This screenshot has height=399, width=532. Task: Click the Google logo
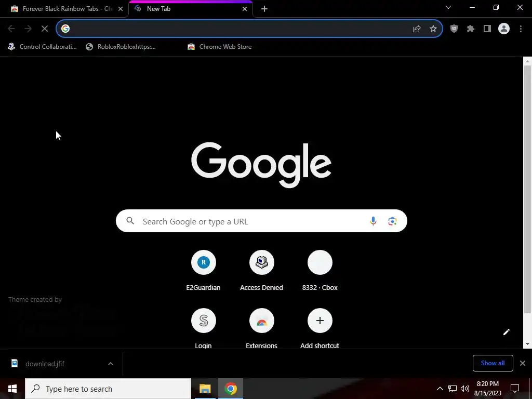[x=261, y=165]
